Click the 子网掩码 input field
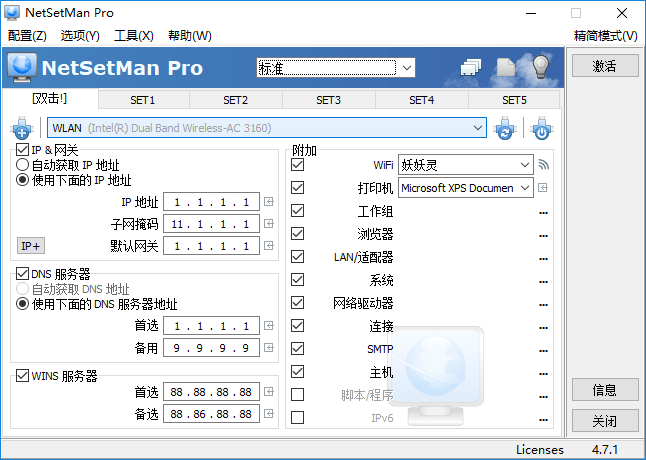This screenshot has width=646, height=460. [211, 224]
